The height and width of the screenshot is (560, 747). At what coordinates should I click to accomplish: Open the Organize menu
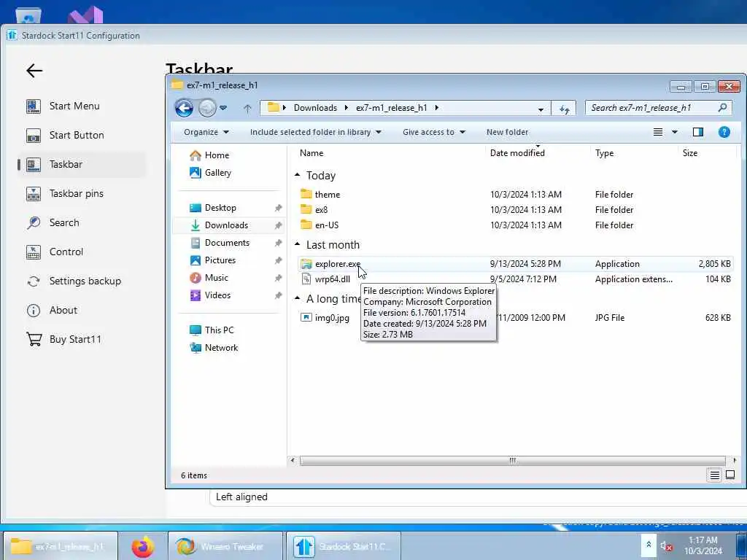pyautogui.click(x=206, y=132)
